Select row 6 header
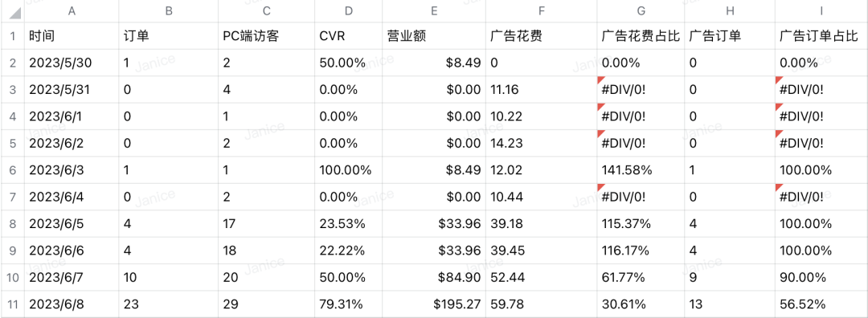Screen dimensions: 868x318 [x=12, y=170]
